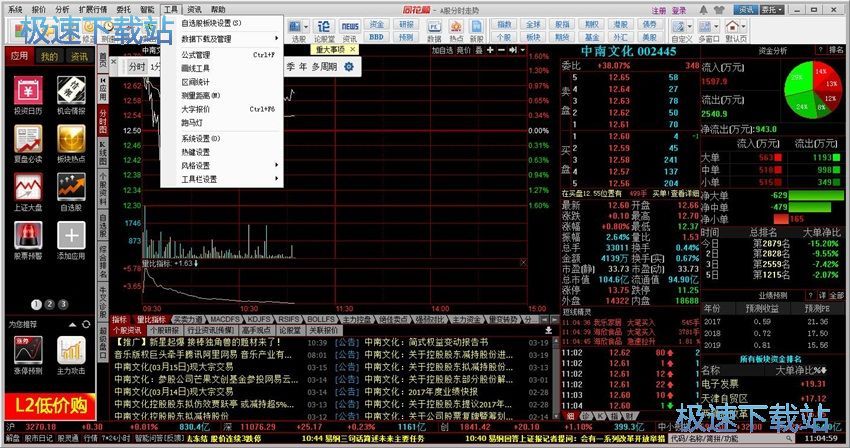The width and height of the screenshot is (850, 448).
Task: Open the 资金分析 question-mark help
Action: tap(820, 50)
